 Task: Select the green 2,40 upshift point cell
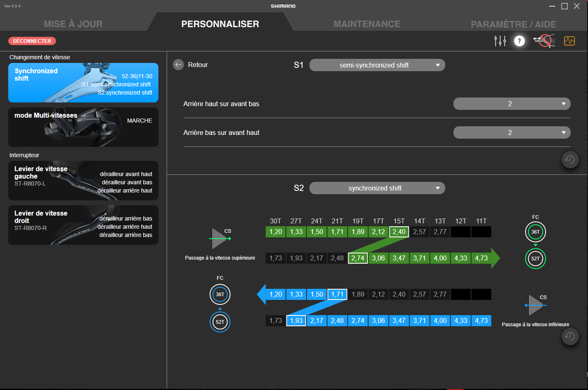399,232
